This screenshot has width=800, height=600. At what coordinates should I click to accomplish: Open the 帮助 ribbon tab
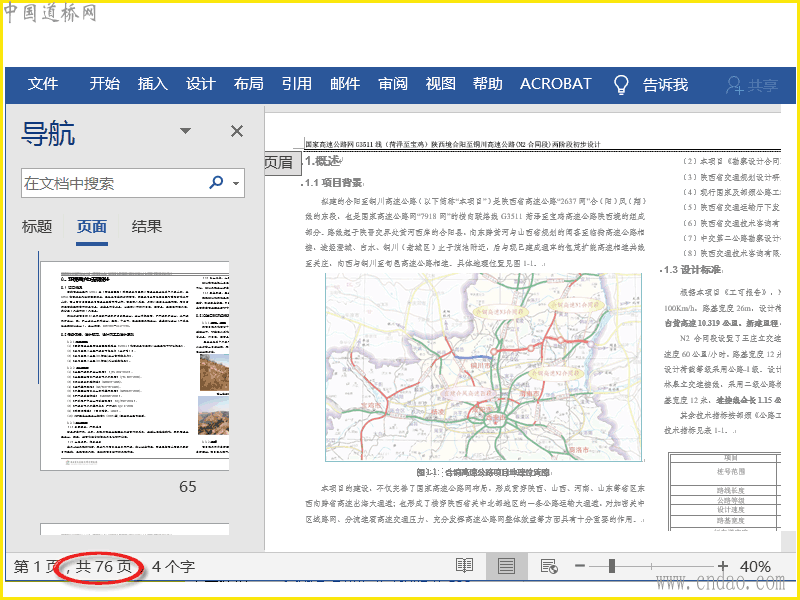488,84
